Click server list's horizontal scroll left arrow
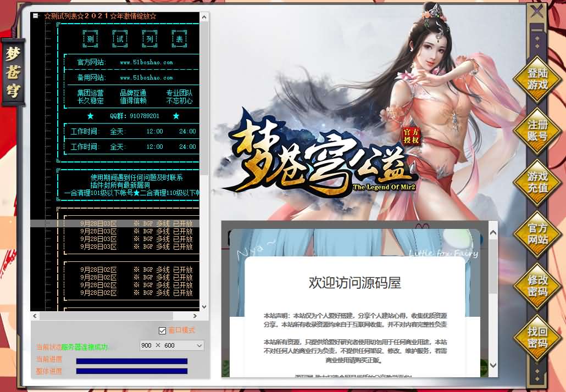566x392 pixels. tap(35, 316)
